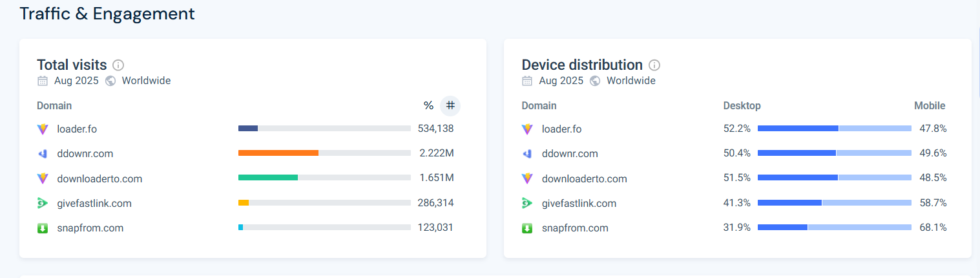Click givefastlink.com favicon in Total visits

[x=43, y=204]
